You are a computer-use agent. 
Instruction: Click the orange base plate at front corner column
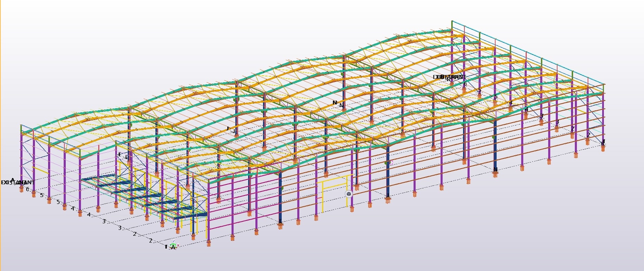(x=209, y=243)
